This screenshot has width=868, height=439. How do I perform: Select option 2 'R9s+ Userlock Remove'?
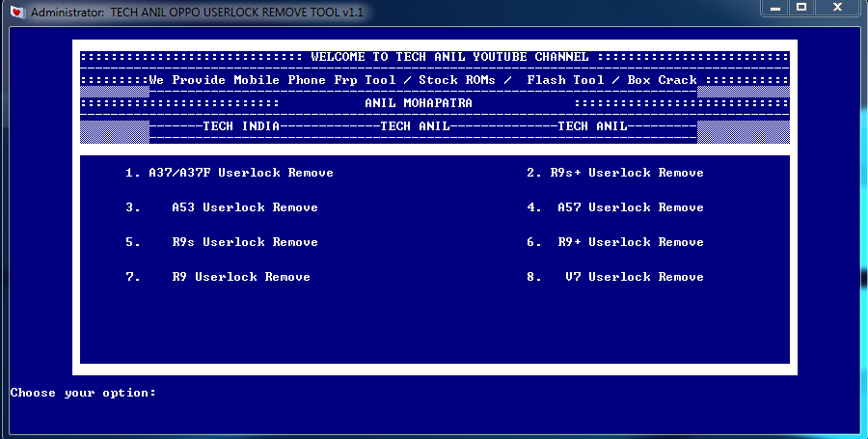(x=615, y=173)
